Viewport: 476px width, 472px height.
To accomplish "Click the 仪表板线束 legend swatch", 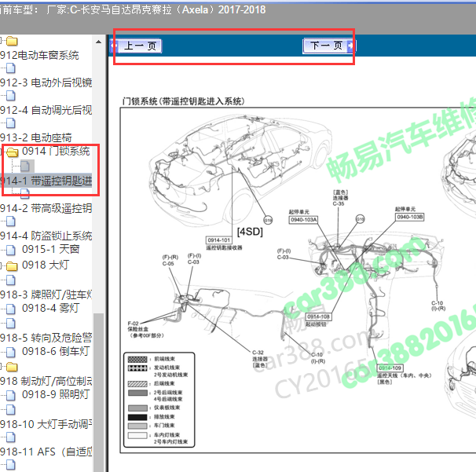I will 137,408.
